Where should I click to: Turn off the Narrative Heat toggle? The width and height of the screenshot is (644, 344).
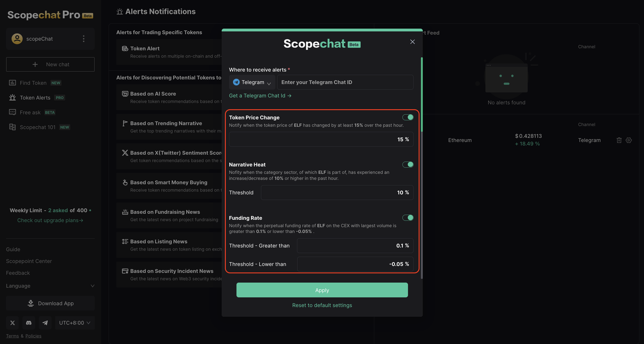click(x=408, y=164)
